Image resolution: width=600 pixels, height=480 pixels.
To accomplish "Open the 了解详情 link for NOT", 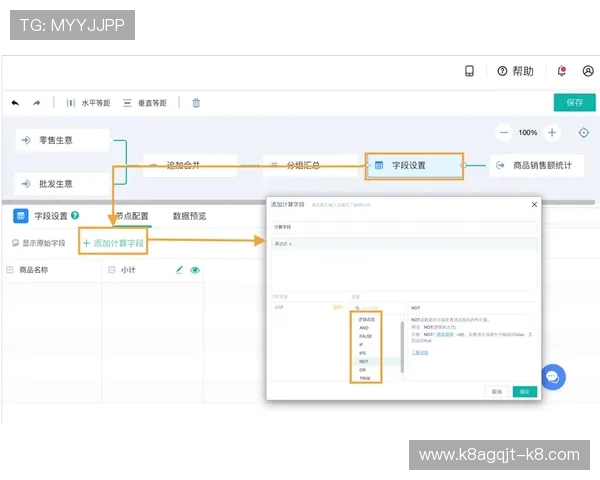I will pos(420,353).
